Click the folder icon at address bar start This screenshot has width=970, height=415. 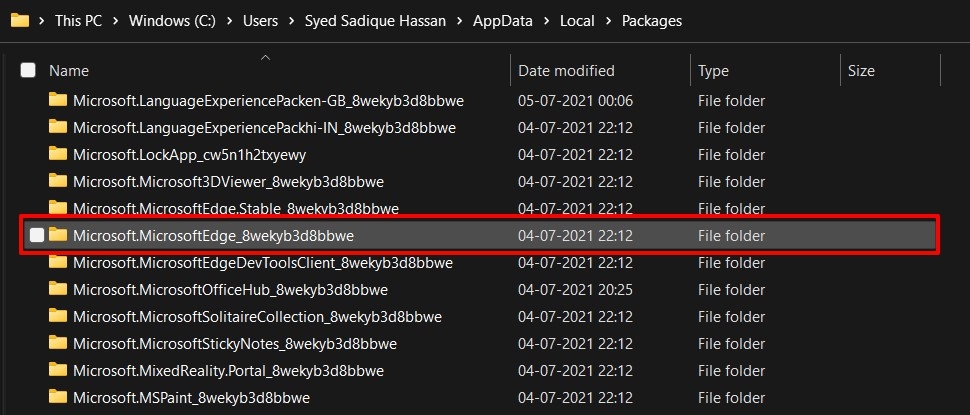(18, 20)
